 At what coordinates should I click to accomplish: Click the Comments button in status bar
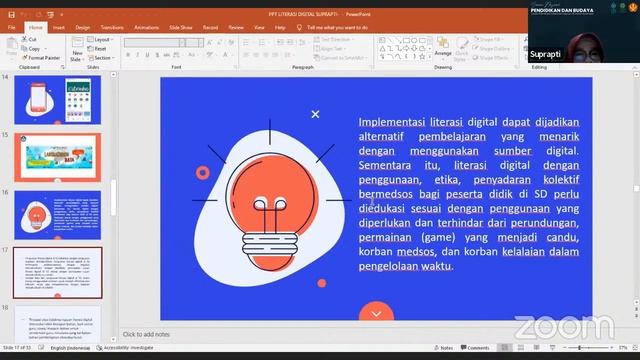pyautogui.click(x=475, y=348)
